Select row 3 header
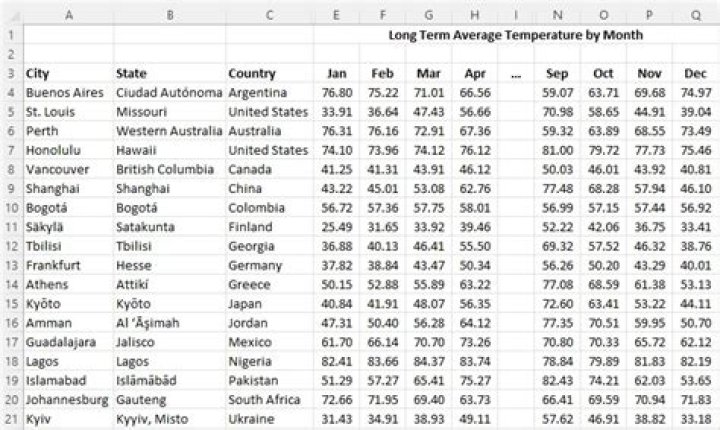 point(11,73)
